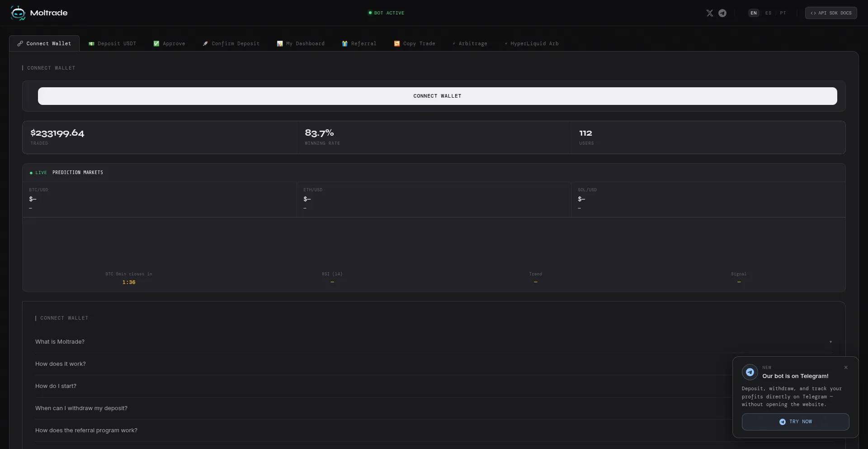Select the SOL/USD market cell
Screen dimensions: 868x449
tap(708, 199)
